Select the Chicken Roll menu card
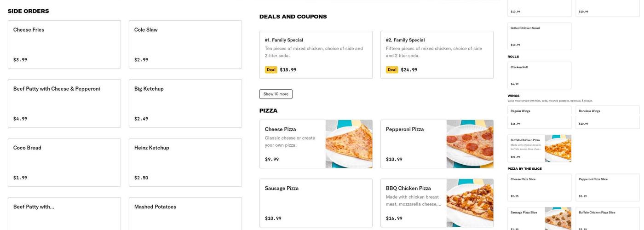Viewport: 644px width, 230px height. click(x=539, y=75)
